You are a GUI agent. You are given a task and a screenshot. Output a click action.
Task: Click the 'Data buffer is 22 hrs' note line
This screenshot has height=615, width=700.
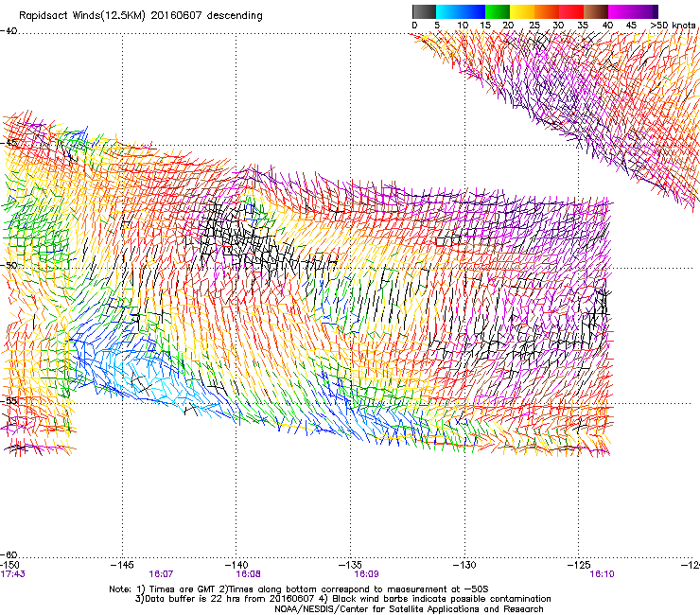click(342, 599)
